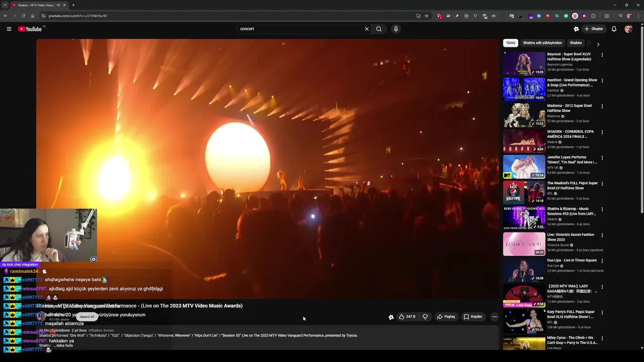Open options for Dua Lipa Times Square video

click(602, 261)
